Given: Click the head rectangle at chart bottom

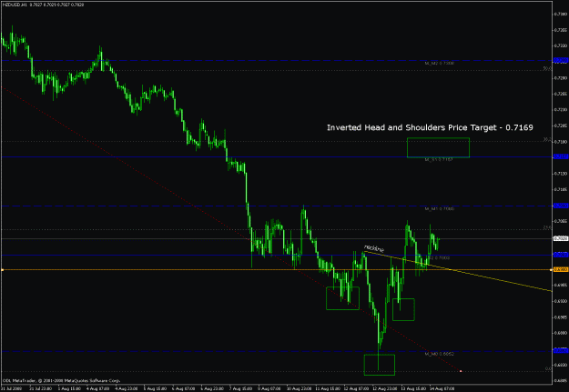Looking at the screenshot, I should (x=380, y=365).
